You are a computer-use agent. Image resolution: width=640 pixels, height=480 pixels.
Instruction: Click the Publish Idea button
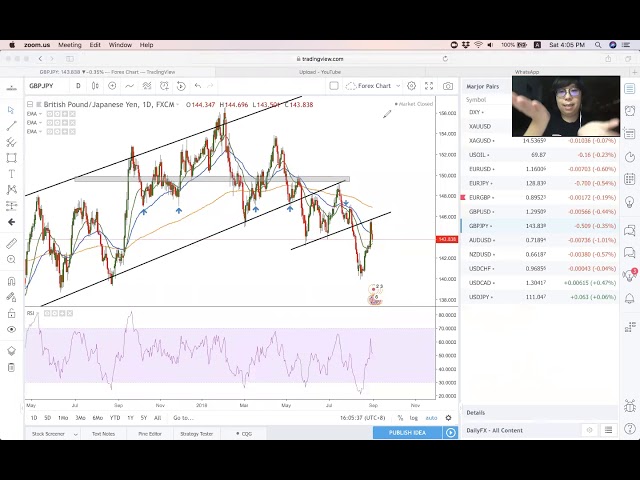tap(407, 432)
